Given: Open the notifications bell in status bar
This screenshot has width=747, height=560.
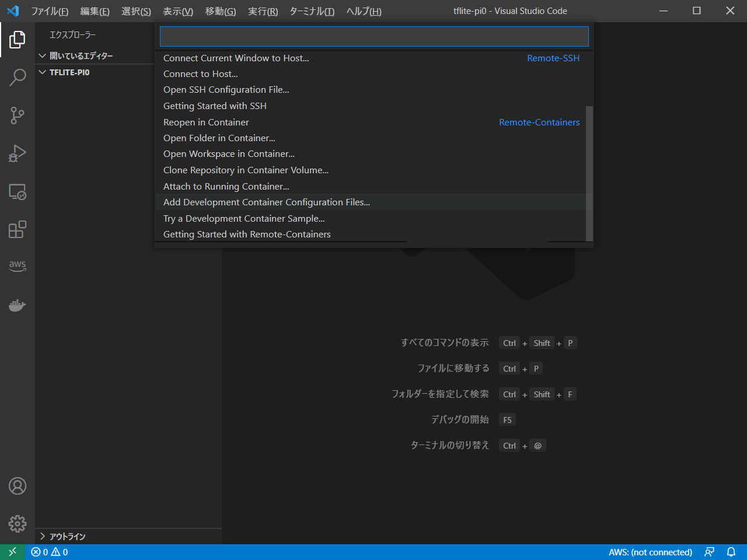Looking at the screenshot, I should click(731, 552).
